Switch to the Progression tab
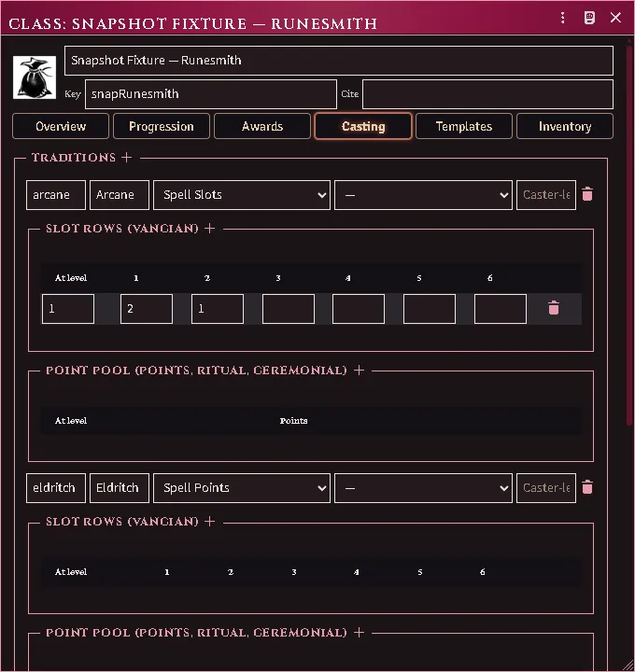Image resolution: width=635 pixels, height=672 pixels. 162,126
